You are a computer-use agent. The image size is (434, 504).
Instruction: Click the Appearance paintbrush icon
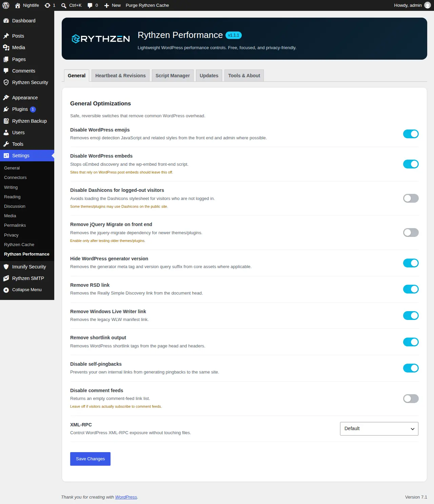[x=6, y=98]
